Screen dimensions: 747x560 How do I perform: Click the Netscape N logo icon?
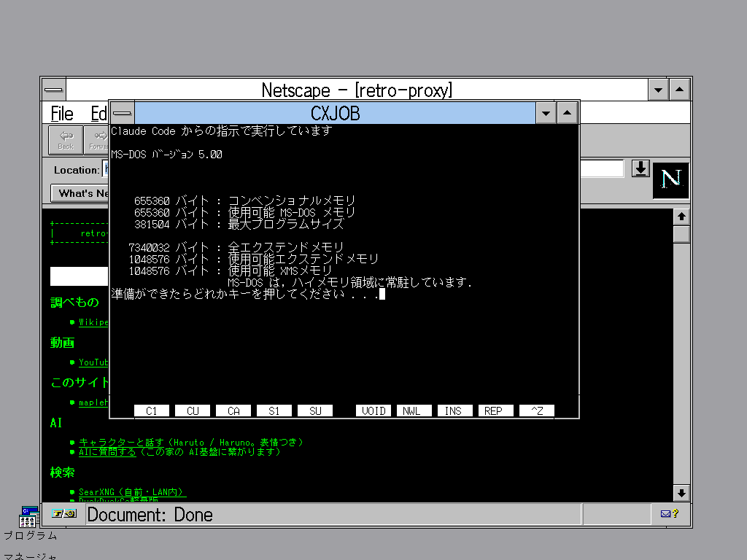pos(671,180)
